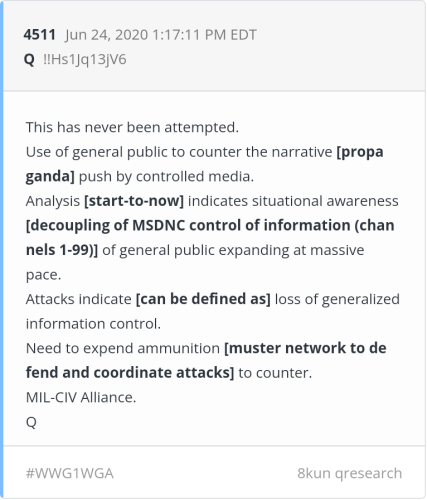
Task: Click the bold Q author name
Action: [x=29, y=60]
